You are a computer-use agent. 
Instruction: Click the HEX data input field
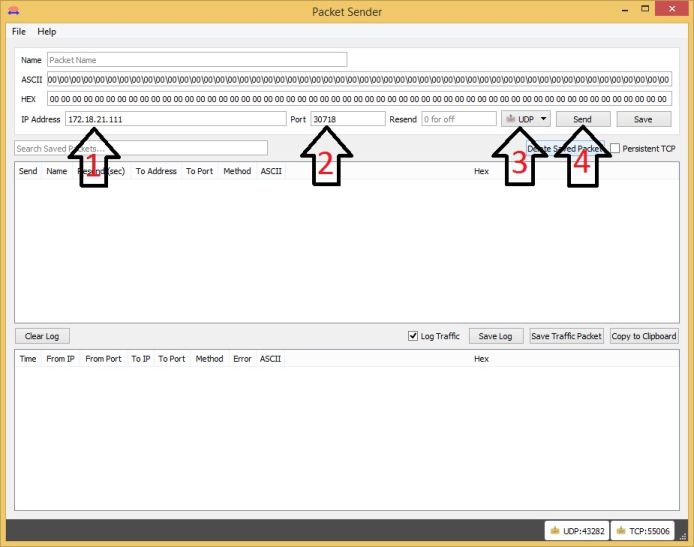[358, 99]
